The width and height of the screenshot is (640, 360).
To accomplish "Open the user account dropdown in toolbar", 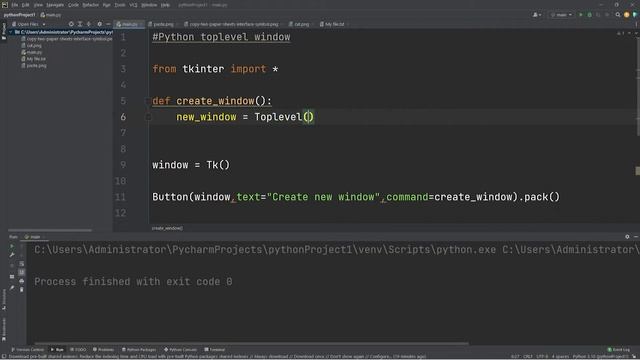I will [x=537, y=15].
